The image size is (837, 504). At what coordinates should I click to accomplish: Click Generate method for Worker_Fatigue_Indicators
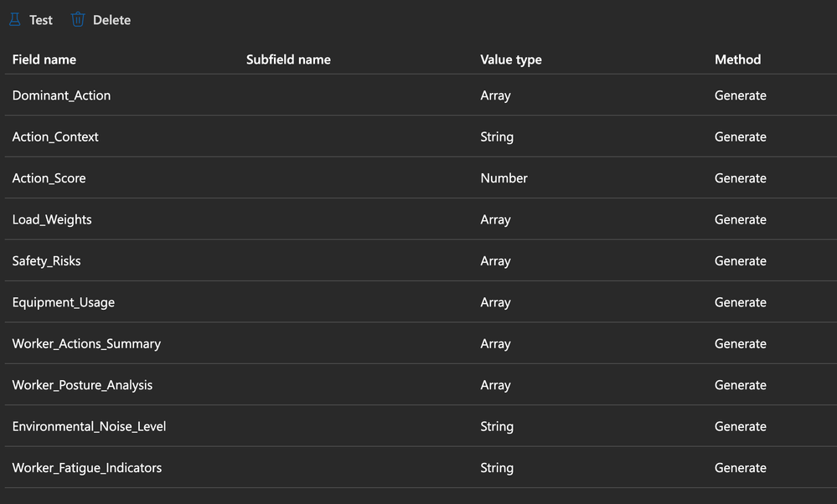click(x=741, y=468)
